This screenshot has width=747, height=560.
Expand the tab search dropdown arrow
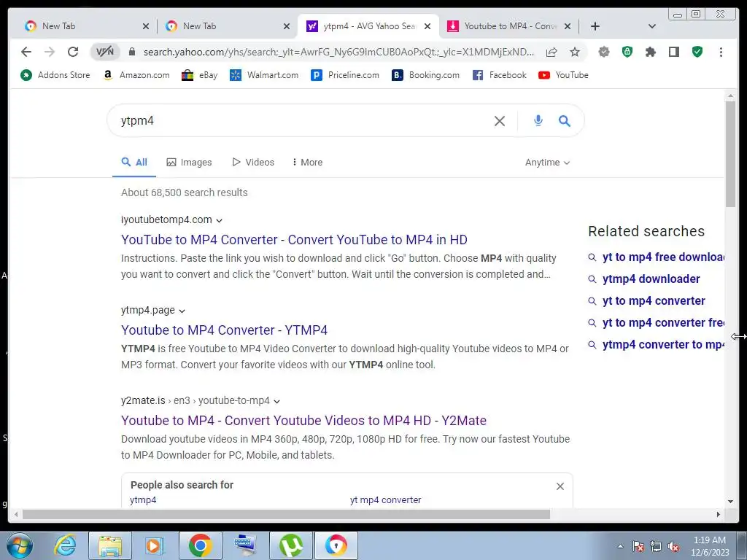coord(652,26)
